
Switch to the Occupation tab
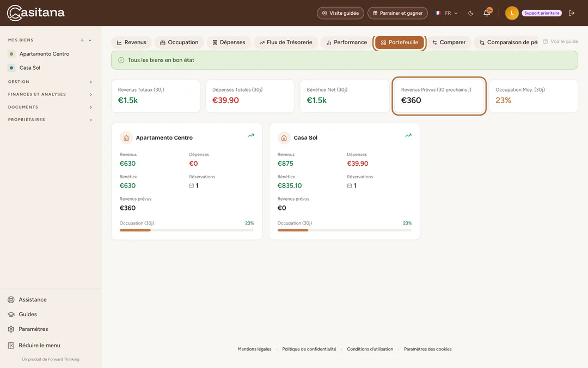[x=179, y=43]
